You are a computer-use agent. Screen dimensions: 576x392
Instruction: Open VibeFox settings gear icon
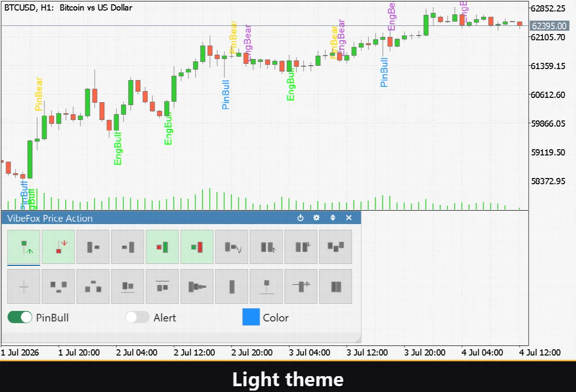pos(316,218)
